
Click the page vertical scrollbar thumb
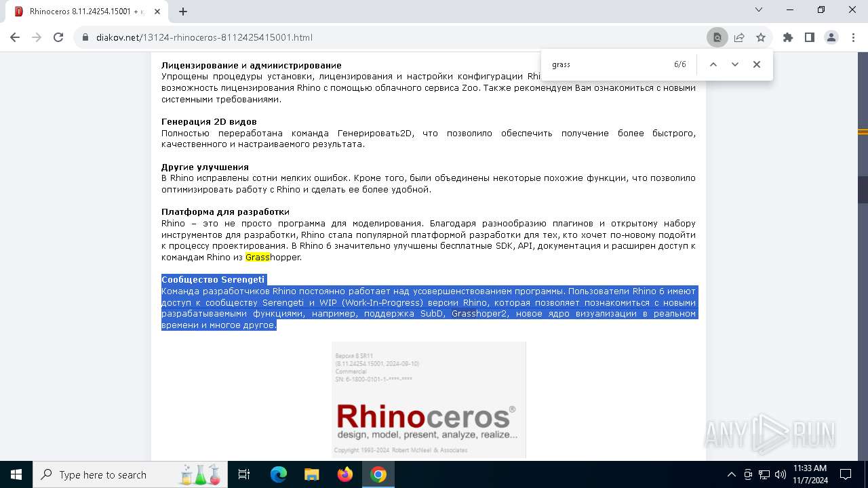click(x=863, y=190)
